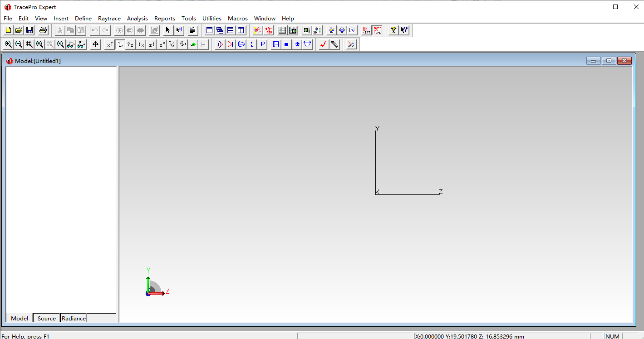Click the colored XYZ axis triad
The image size is (644, 339).
(x=157, y=282)
